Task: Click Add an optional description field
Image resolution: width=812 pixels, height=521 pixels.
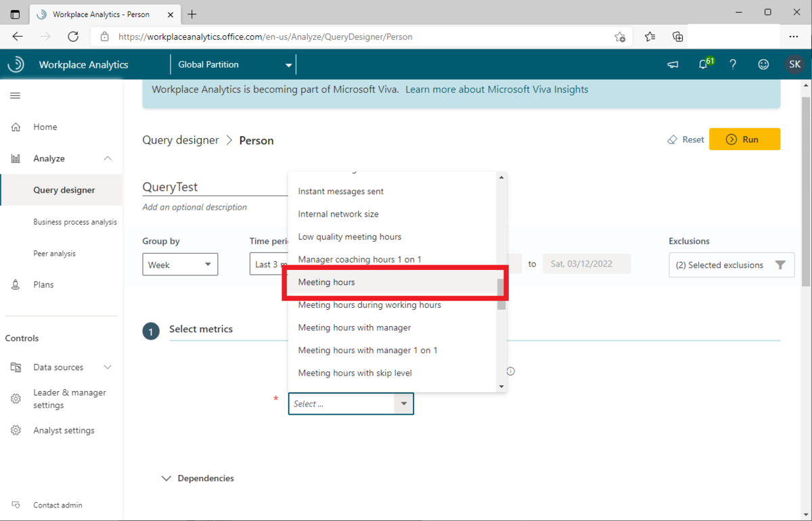Action: (195, 207)
